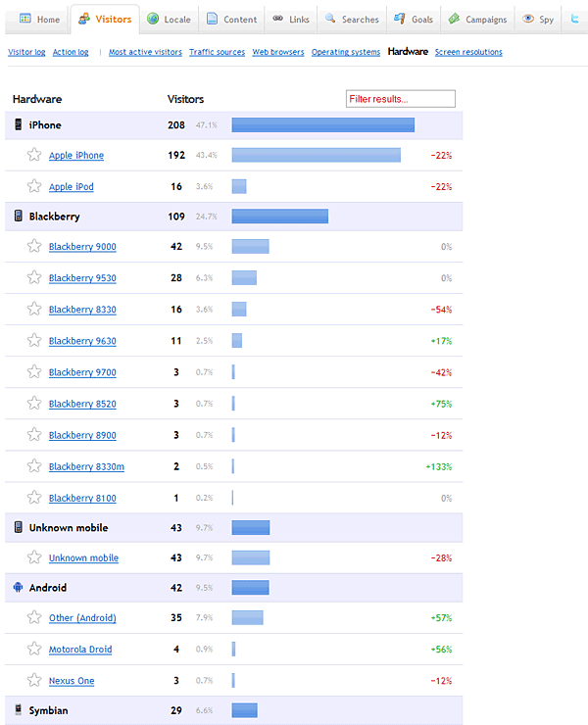Click the Android group header row

pyautogui.click(x=233, y=588)
